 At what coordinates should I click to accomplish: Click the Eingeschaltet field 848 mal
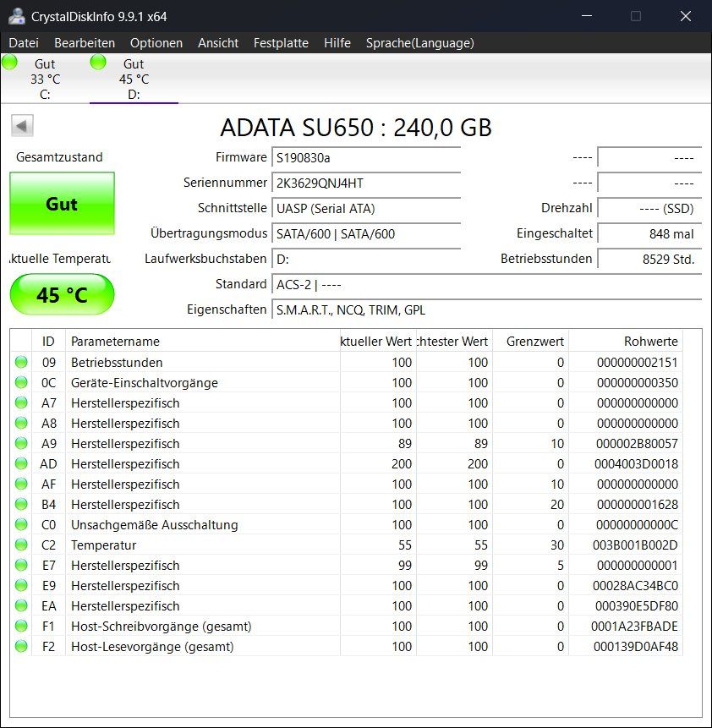[x=649, y=233]
